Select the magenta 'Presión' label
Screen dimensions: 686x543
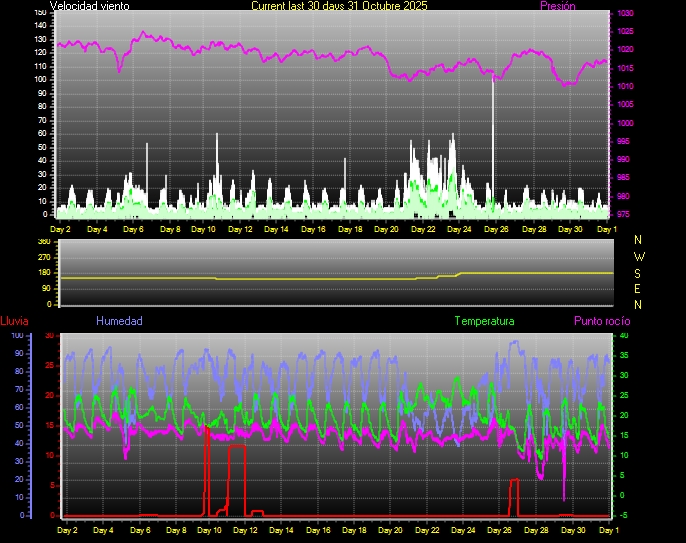557,6
